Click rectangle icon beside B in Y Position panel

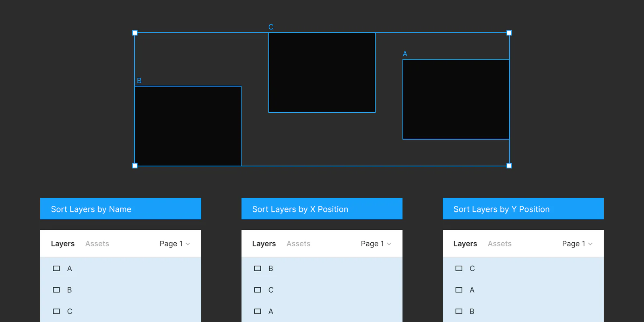pos(459,311)
